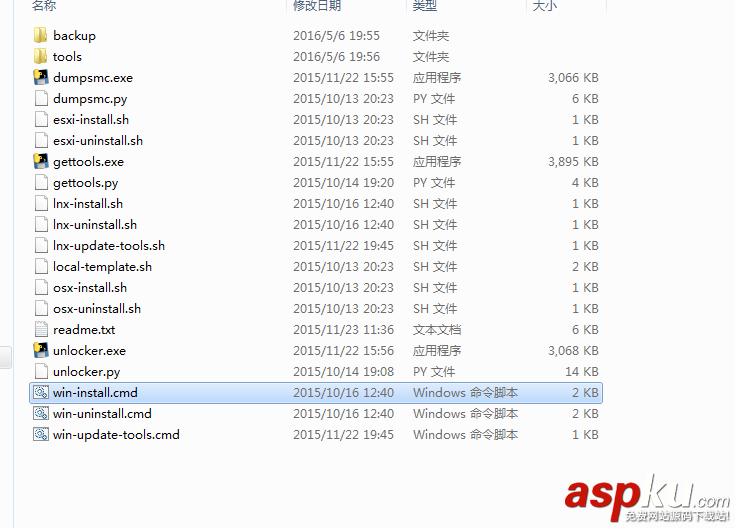Select the file name esxi-uninstall.sh
The width and height of the screenshot is (735, 528).
pos(98,141)
